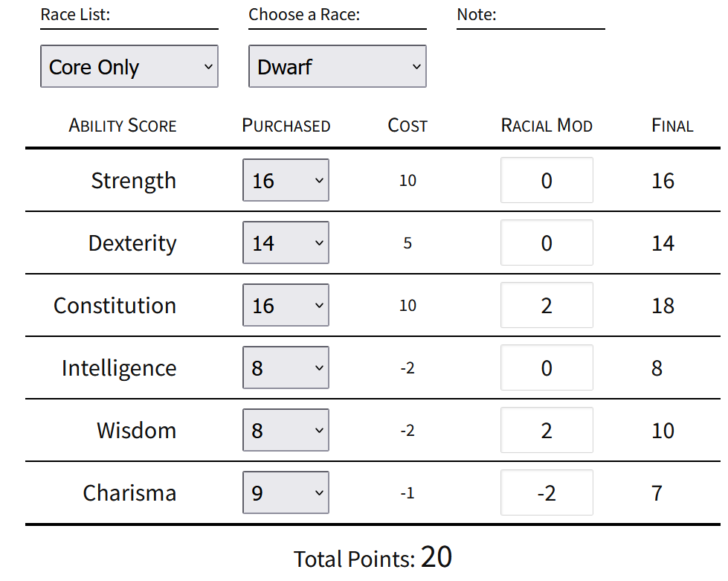Screen dimensions: 728x581
Task: Expand the Constitution purchased score dropdown
Action: pyautogui.click(x=286, y=305)
